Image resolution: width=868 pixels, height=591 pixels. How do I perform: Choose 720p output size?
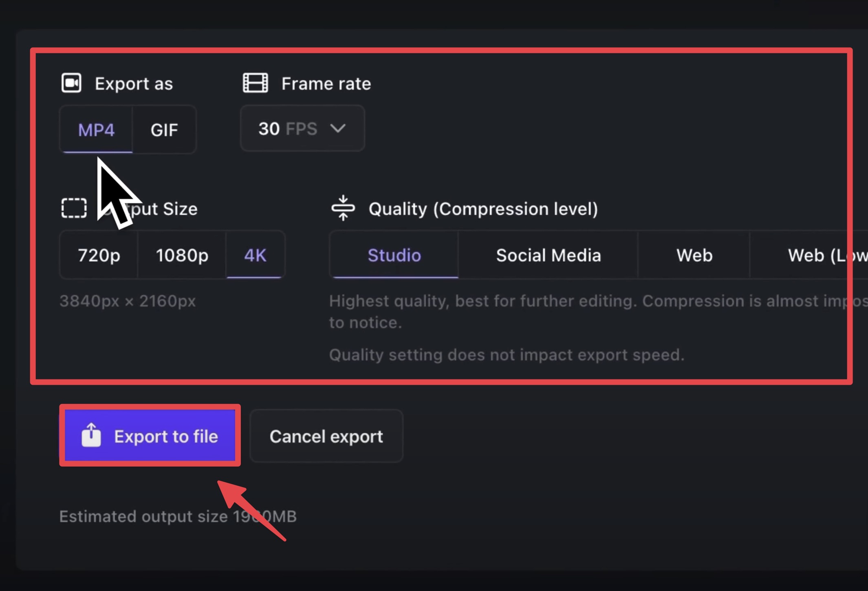coord(99,255)
